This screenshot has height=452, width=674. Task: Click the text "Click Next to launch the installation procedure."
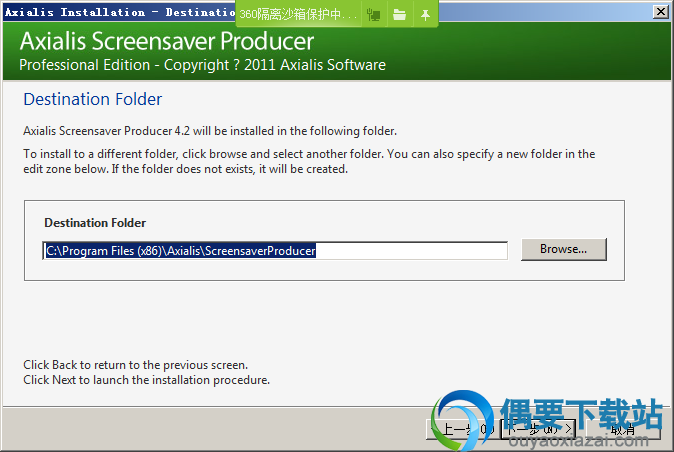pos(147,380)
